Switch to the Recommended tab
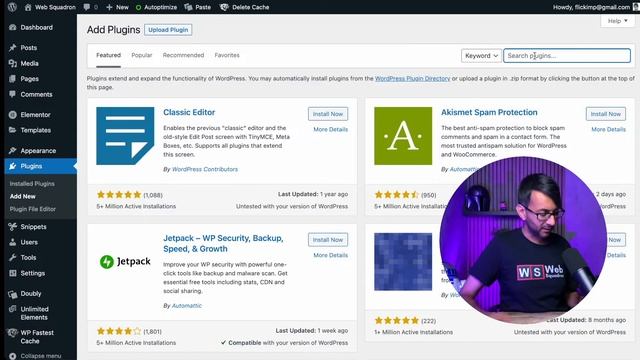The image size is (640, 360). coord(183,55)
